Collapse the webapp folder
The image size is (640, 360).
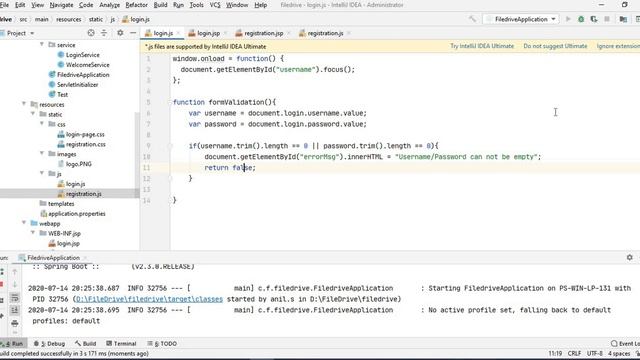click(24, 223)
